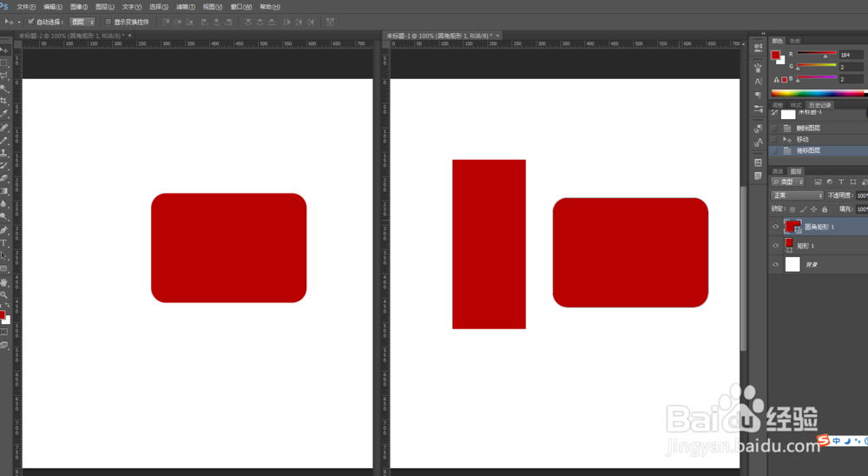868x476 pixels.
Task: Select the Clone Stamp tool
Action: [x=4, y=153]
